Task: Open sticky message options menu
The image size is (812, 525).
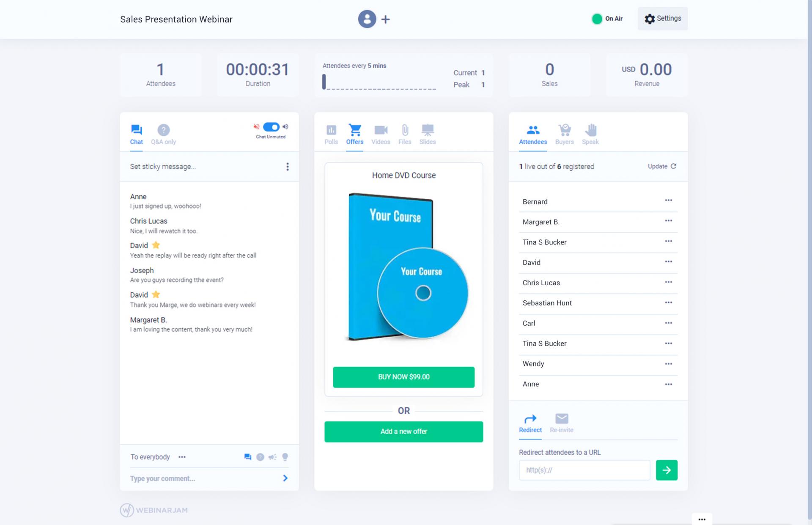Action: (288, 167)
